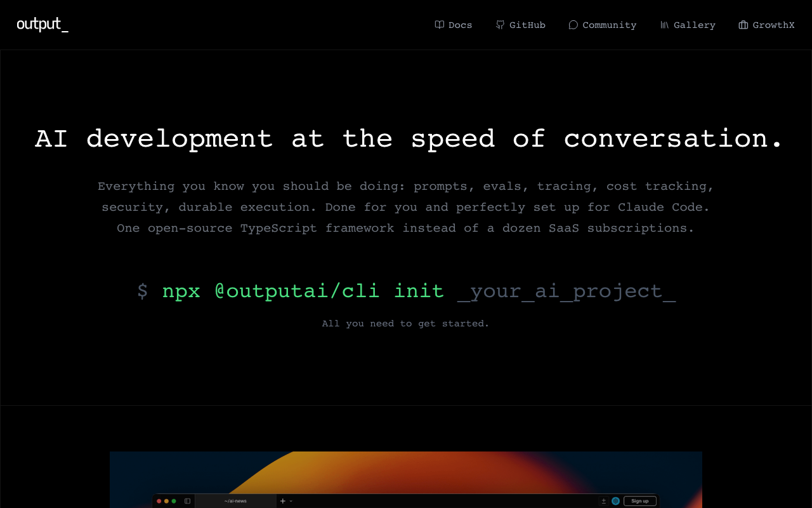Visit the Gallery link
The width and height of the screenshot is (812, 508).
[x=688, y=25]
